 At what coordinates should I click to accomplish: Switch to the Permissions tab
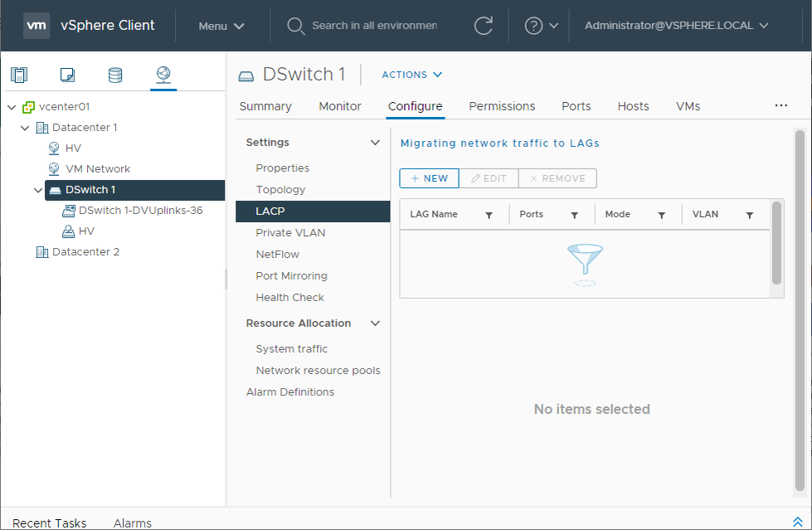coord(502,106)
